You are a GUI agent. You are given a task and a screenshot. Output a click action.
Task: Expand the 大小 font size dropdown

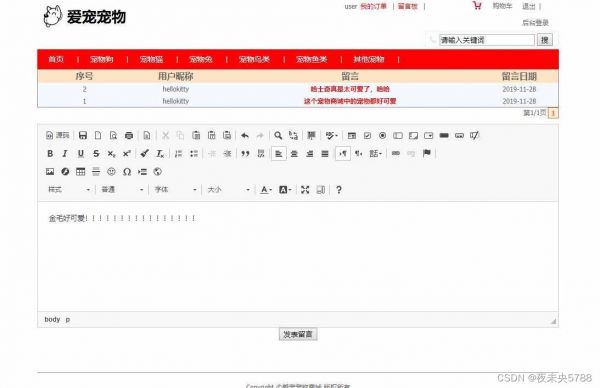(x=229, y=189)
